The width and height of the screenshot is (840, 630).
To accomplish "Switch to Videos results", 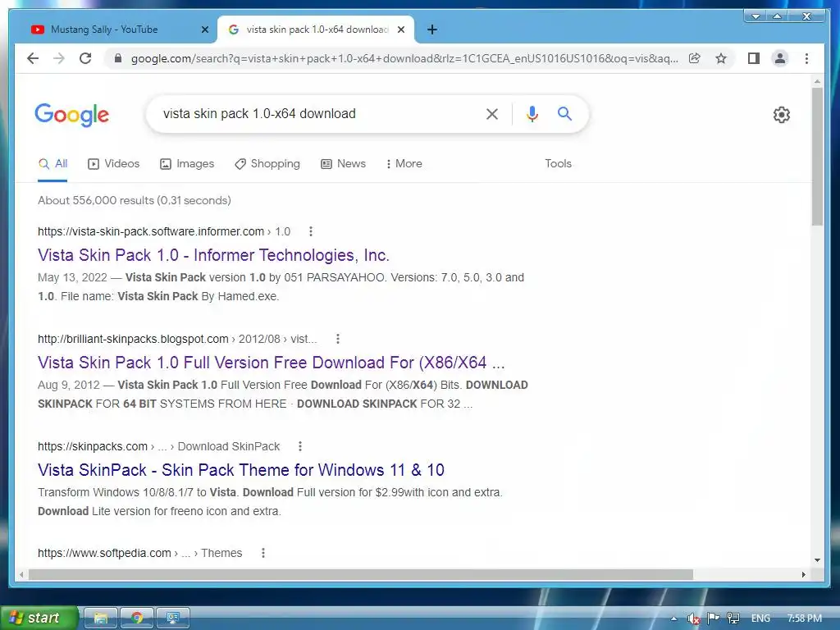I will tap(113, 164).
